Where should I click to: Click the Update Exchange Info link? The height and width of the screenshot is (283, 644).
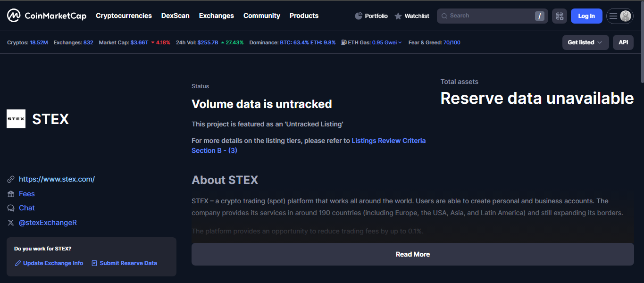tap(53, 263)
